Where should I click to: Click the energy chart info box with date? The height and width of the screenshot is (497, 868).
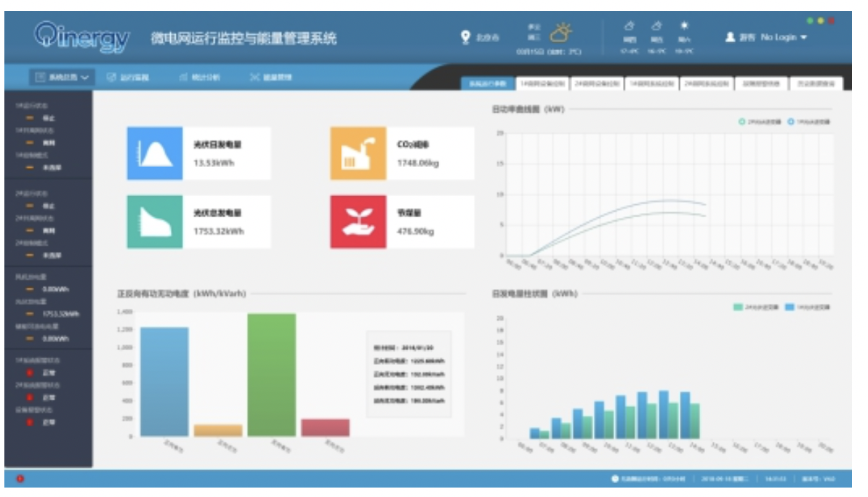(409, 373)
